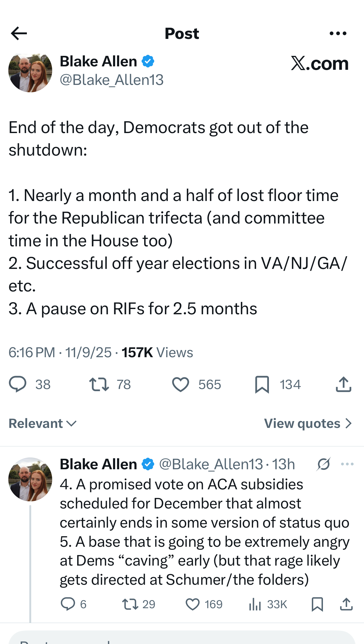Tap the reply icon on main post
The image size is (364, 644).
tap(18, 384)
